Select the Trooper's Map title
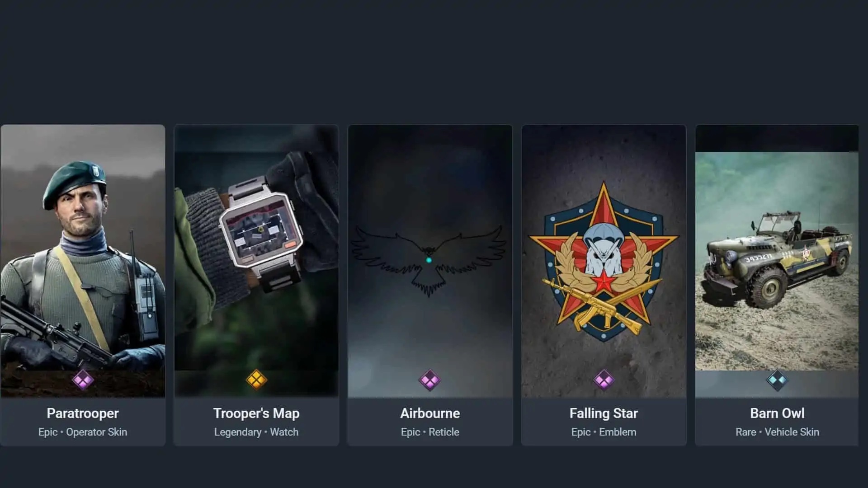 click(256, 413)
